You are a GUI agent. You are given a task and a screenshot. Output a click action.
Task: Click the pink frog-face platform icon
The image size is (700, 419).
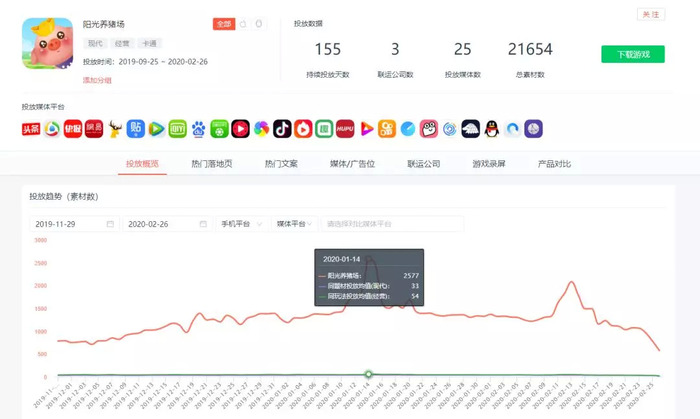point(429,129)
